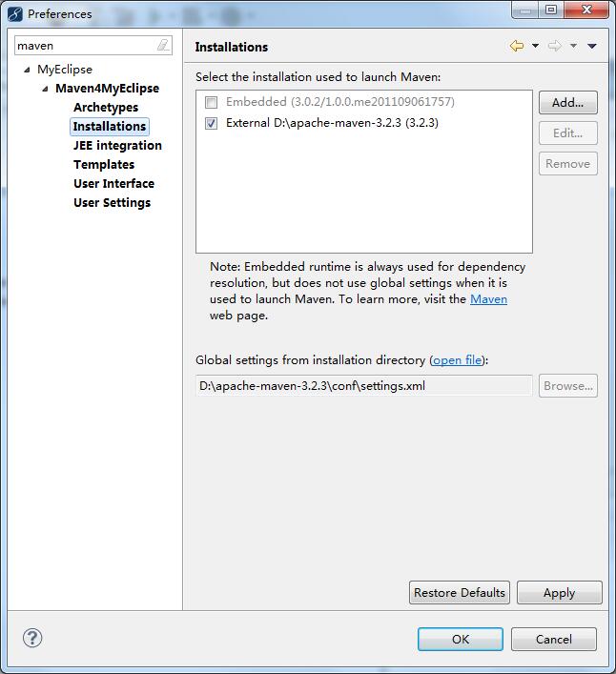Dismiss dialog with Cancel button
Viewport: 616px width, 674px height.
click(x=554, y=639)
